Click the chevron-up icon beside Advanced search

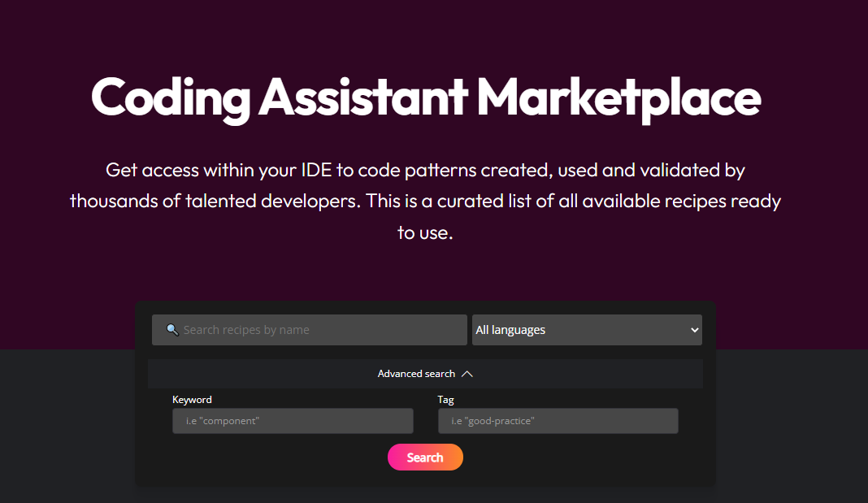click(467, 374)
